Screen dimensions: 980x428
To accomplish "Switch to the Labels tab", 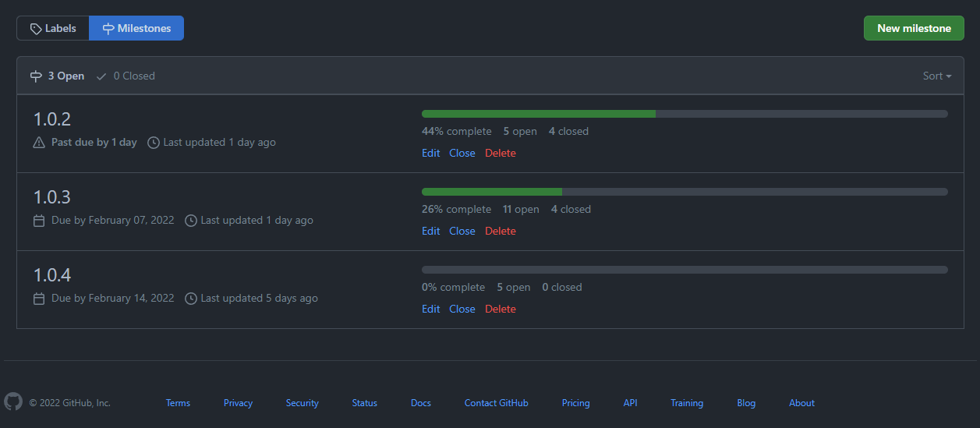I will [53, 29].
